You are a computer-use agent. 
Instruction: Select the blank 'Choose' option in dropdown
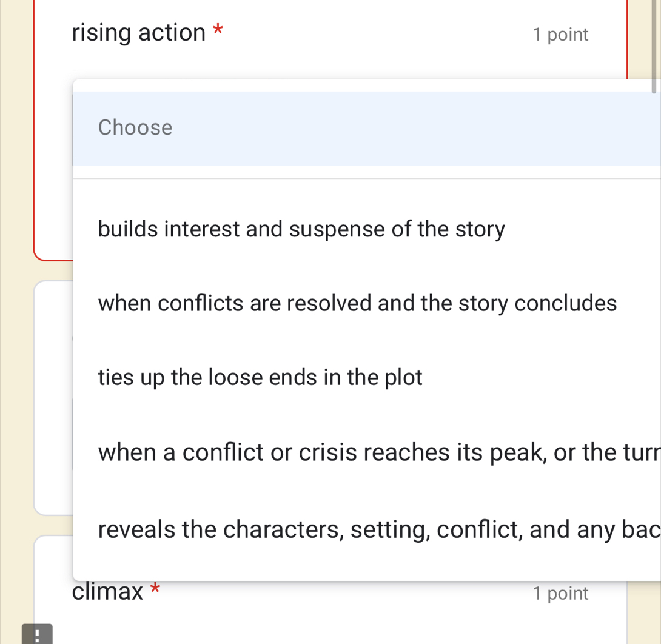tap(367, 128)
